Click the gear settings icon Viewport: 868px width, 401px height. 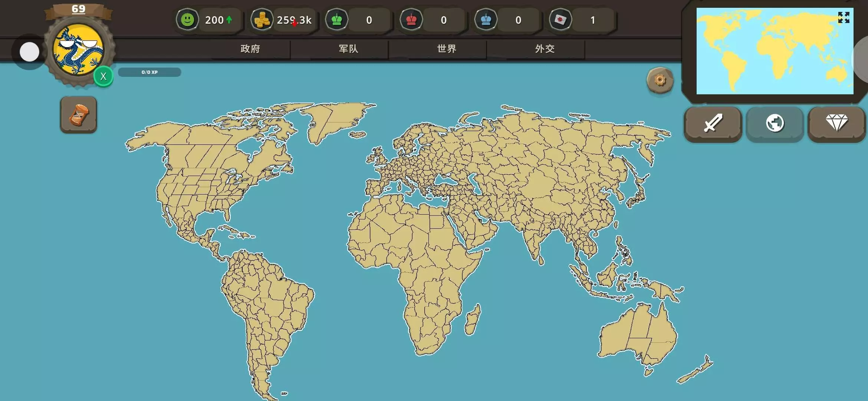click(x=660, y=80)
